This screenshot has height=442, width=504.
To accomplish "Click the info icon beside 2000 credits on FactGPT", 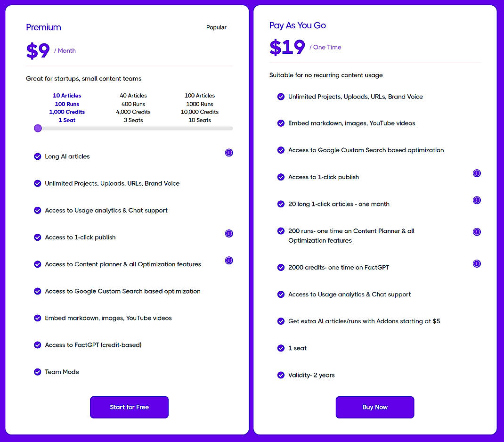I will click(477, 263).
